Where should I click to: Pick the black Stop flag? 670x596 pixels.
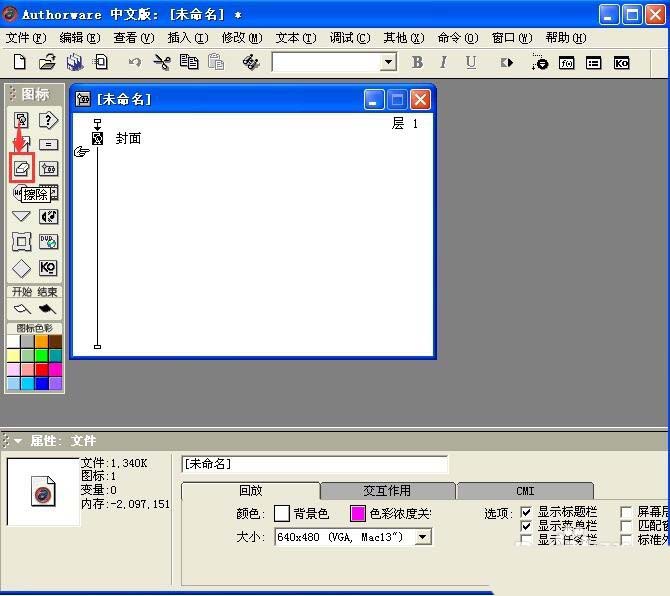[47, 308]
